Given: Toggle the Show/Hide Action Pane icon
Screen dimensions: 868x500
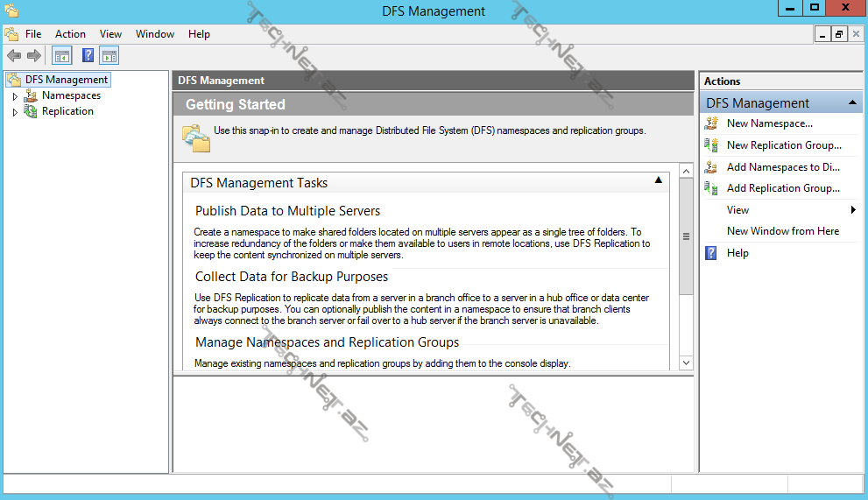Looking at the screenshot, I should coord(109,56).
